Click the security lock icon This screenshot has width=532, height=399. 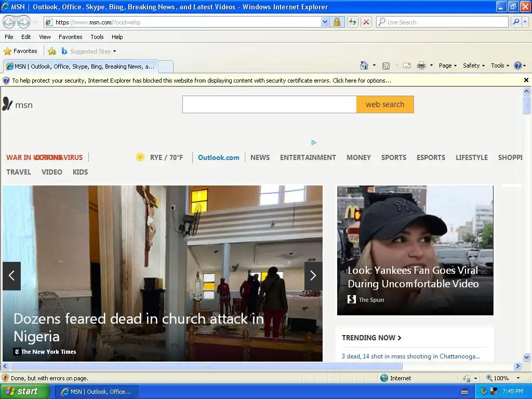click(x=337, y=22)
